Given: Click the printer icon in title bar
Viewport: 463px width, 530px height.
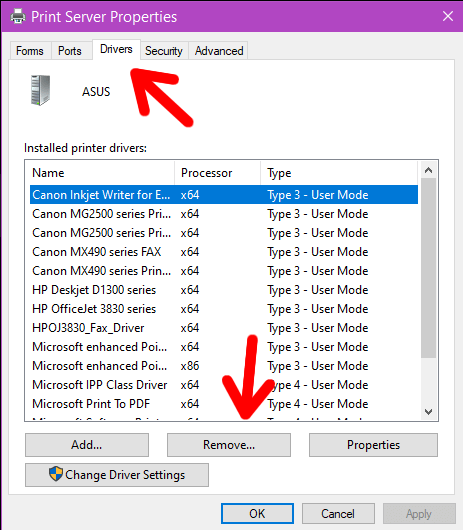Looking at the screenshot, I should 18,16.
